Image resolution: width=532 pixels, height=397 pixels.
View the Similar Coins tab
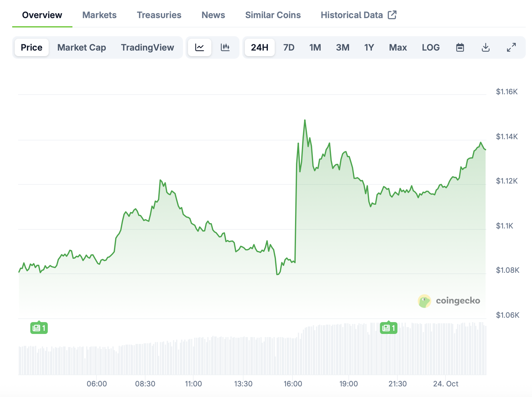pos(273,15)
